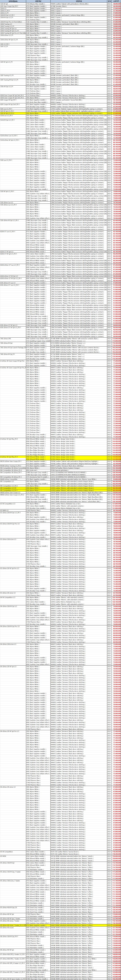Screen dimensions: 121x980
Task: Select the 상세모델(KR) column header cell
Action: pyautogui.click(x=13, y=1)
